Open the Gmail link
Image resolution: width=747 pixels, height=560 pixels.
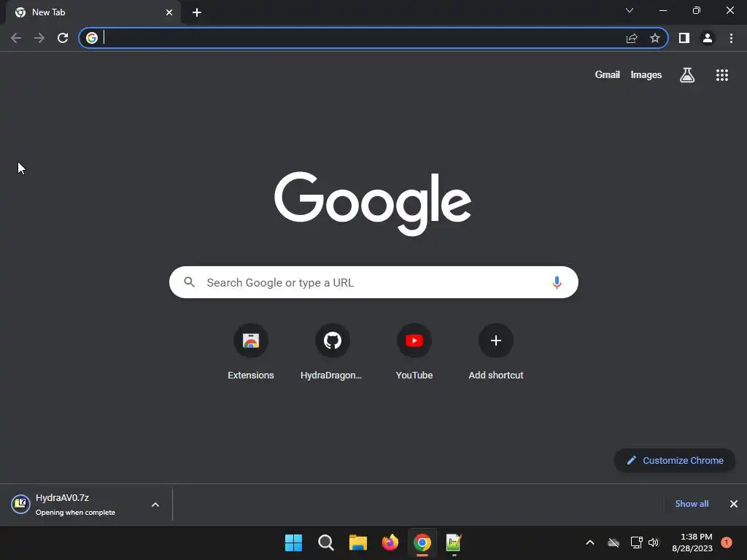click(x=608, y=75)
